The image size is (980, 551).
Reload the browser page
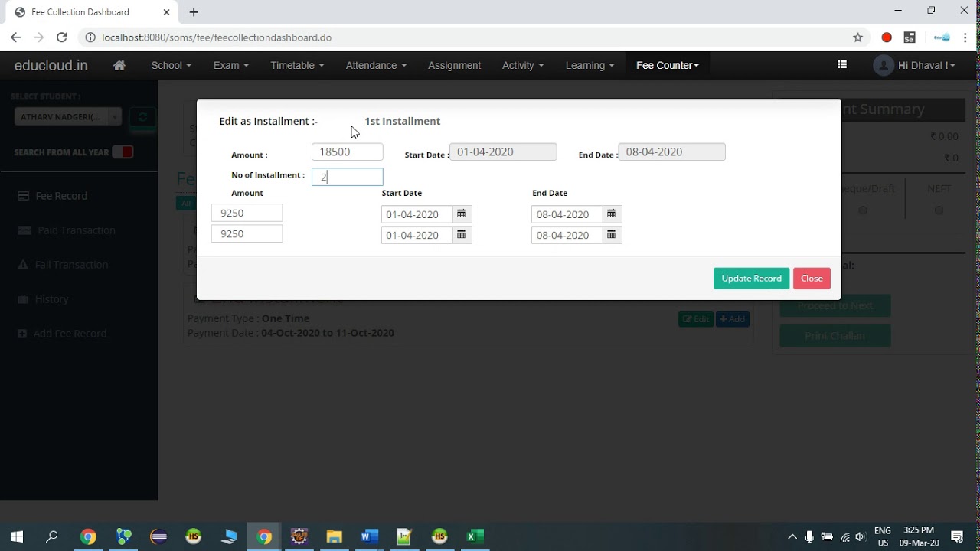click(x=62, y=37)
